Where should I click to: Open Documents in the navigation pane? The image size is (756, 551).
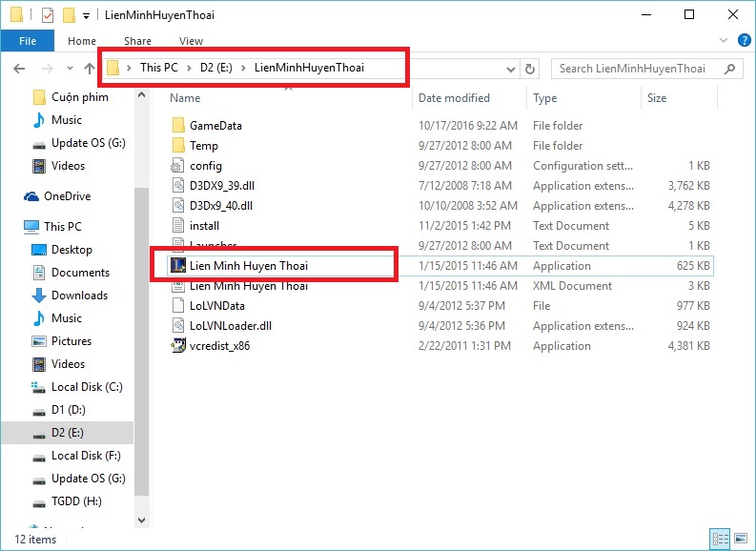[x=80, y=273]
